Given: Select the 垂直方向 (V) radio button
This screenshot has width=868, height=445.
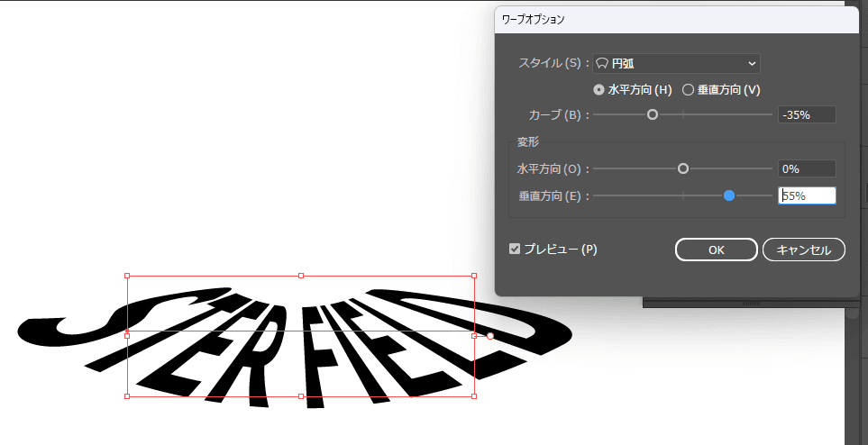Looking at the screenshot, I should [x=688, y=89].
